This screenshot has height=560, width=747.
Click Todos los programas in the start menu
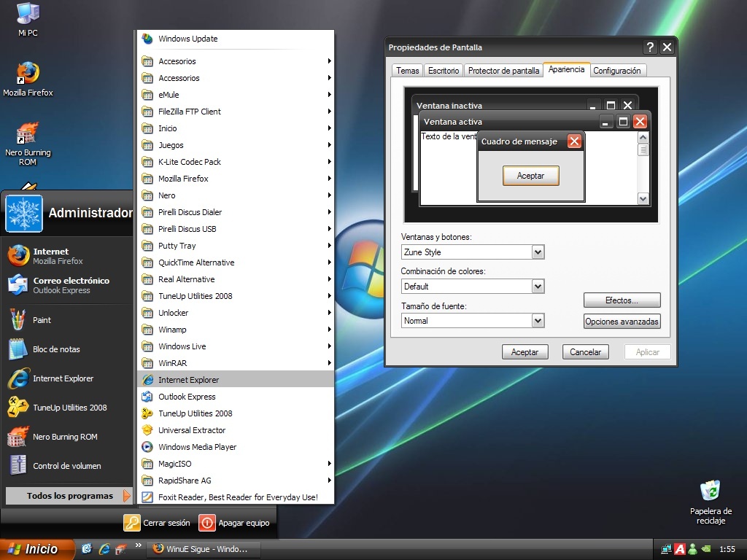click(x=69, y=496)
